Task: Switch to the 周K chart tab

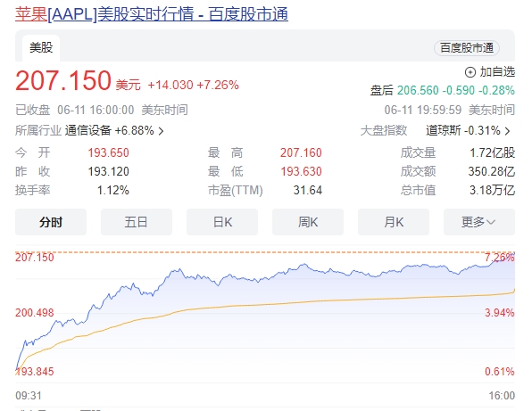Action: coord(308,222)
